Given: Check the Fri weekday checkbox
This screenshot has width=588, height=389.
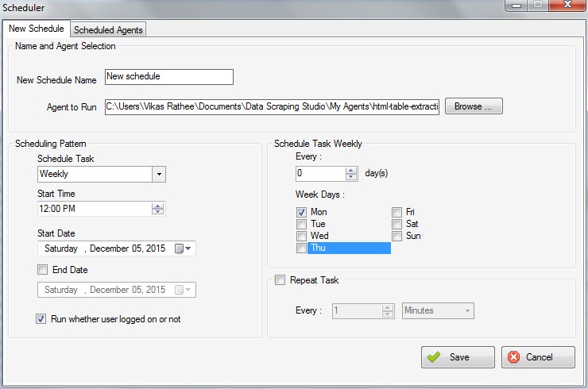Looking at the screenshot, I should pos(397,212).
